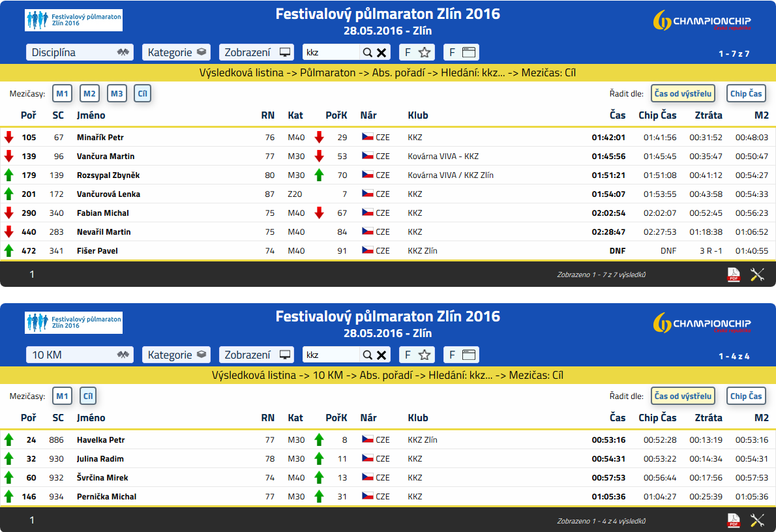The image size is (776, 532).
Task: Click PDF icon in 10 KM footer
Action: pos(734,521)
